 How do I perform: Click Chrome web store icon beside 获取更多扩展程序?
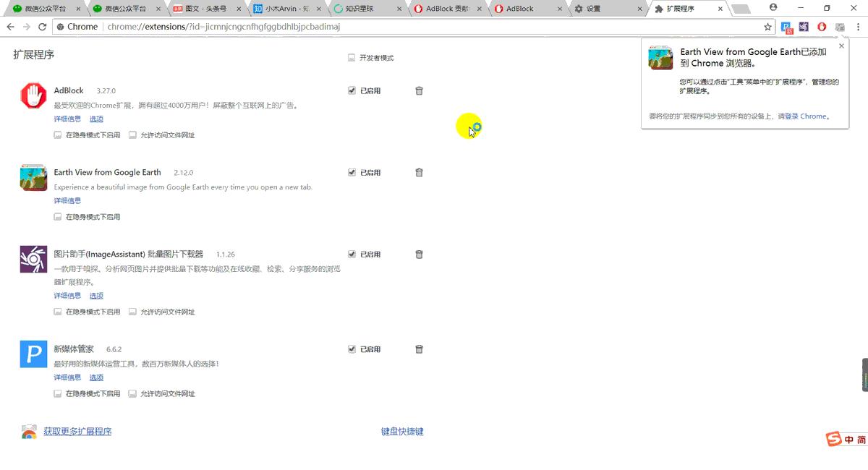click(28, 432)
